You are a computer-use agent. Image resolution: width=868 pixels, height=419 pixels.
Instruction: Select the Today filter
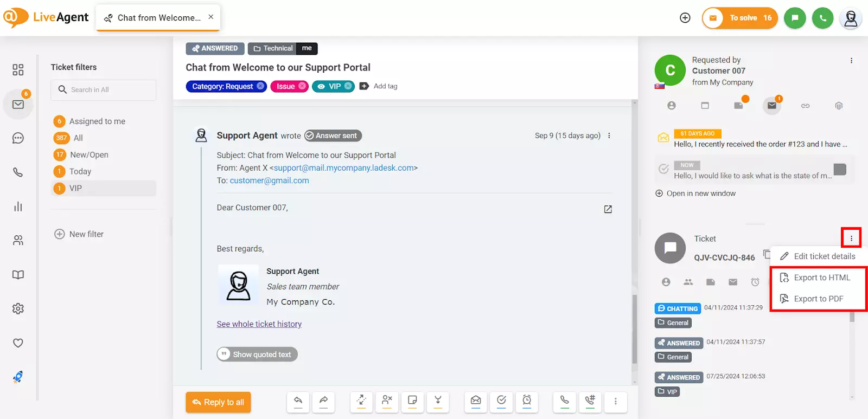coord(80,171)
